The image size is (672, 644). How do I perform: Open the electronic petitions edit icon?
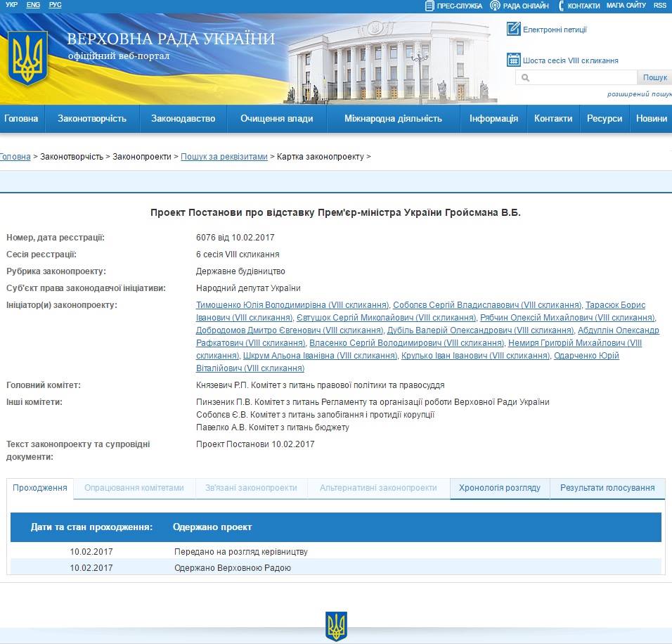[513, 29]
